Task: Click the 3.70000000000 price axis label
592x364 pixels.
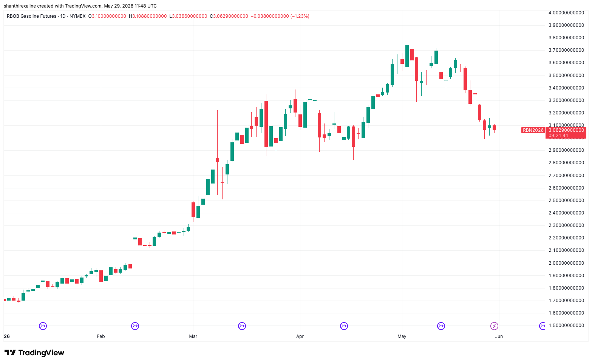Action: click(x=566, y=50)
